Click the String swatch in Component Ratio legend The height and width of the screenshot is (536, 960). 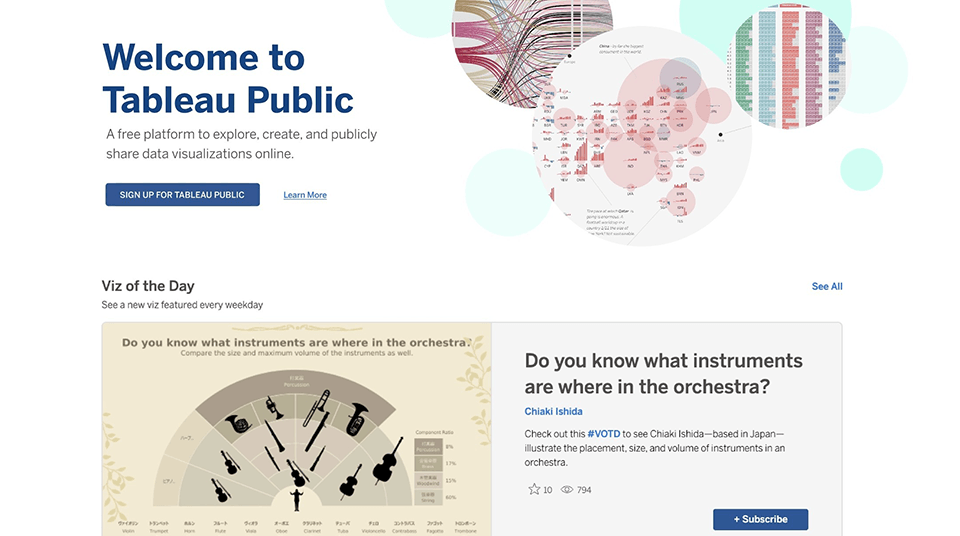coord(427,496)
